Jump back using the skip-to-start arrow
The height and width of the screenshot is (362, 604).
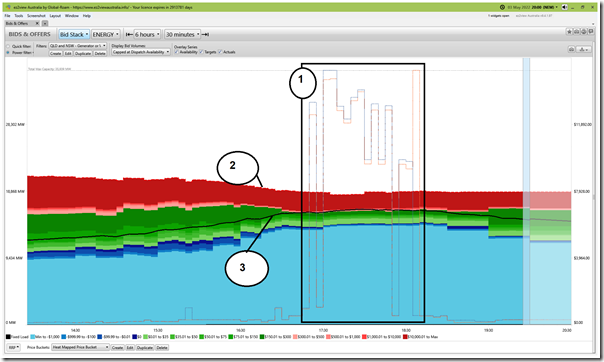pos(129,34)
